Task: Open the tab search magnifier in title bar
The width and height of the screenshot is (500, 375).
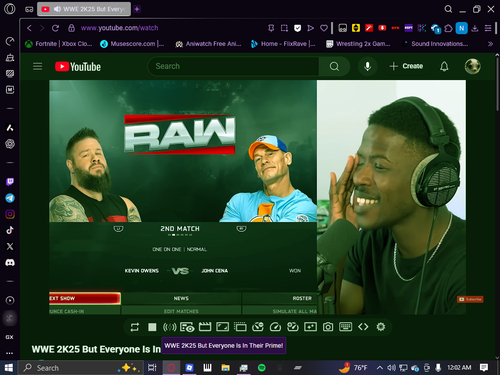Action: [448, 9]
